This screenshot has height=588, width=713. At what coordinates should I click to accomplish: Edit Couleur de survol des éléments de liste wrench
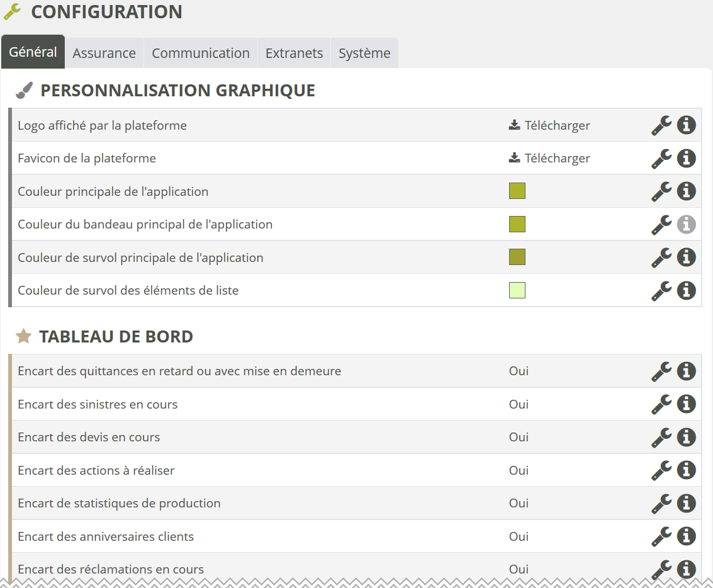(661, 290)
